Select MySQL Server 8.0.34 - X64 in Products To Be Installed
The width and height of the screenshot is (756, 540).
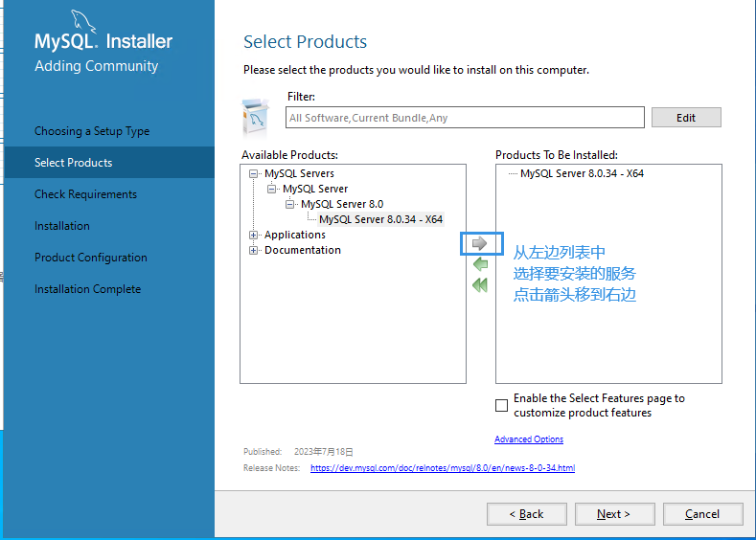582,173
